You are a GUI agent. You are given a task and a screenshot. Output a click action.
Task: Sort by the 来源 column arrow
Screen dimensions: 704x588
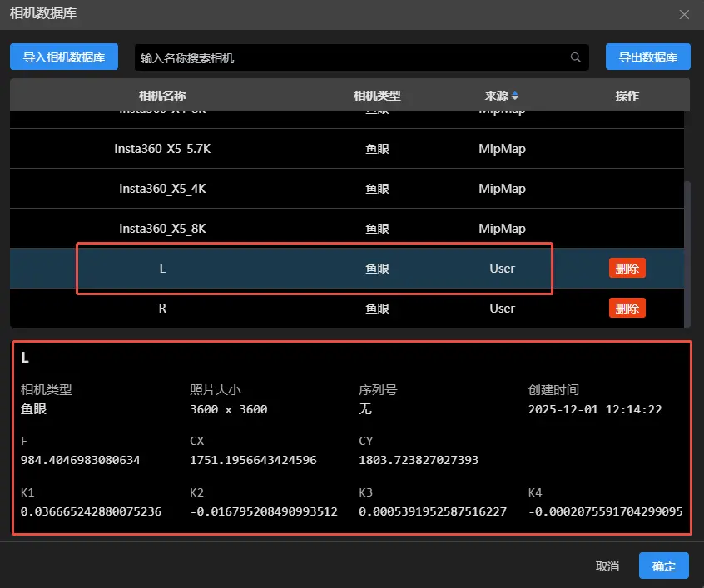(514, 96)
